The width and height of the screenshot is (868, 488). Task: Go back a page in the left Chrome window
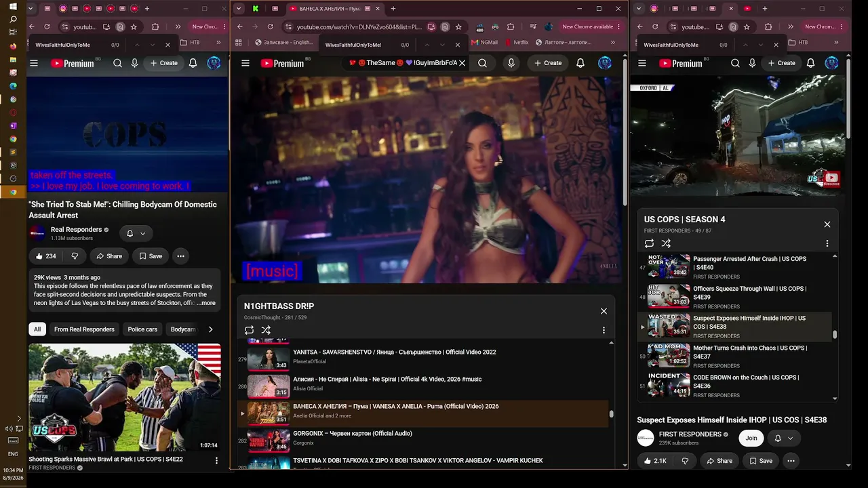tap(32, 27)
